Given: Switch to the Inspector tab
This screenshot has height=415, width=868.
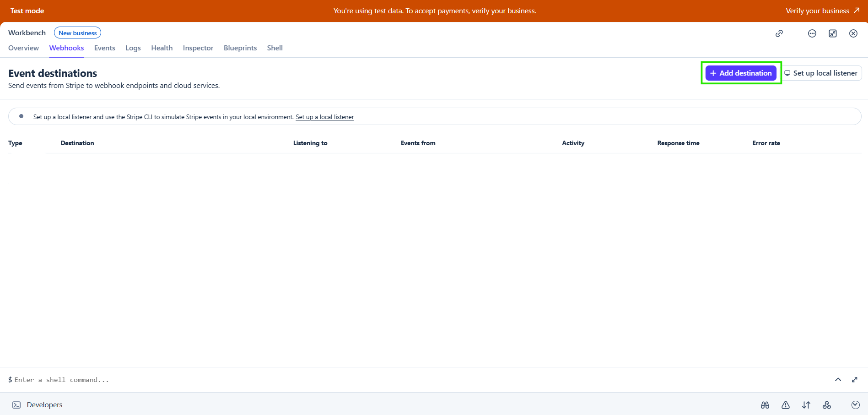Looking at the screenshot, I should tap(198, 48).
